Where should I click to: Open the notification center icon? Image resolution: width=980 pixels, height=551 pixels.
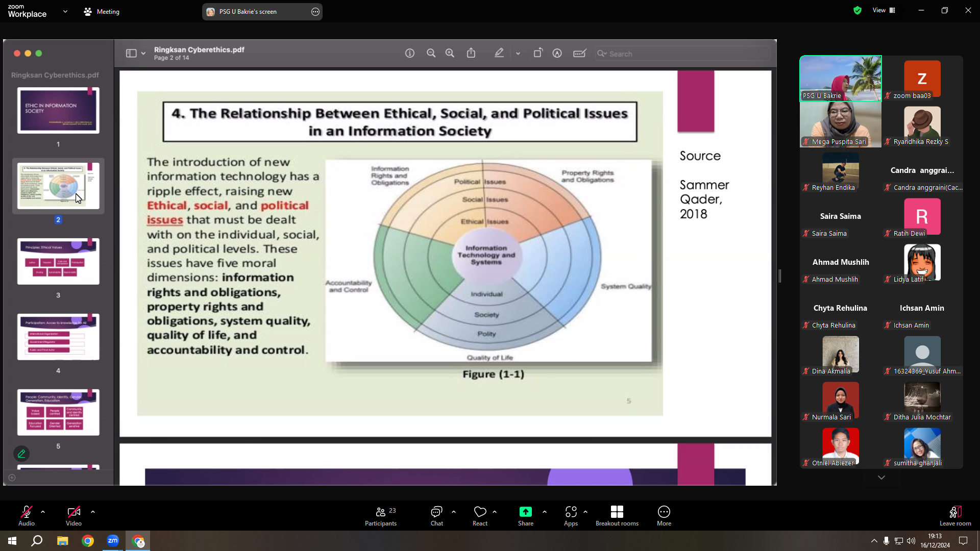[x=963, y=541]
